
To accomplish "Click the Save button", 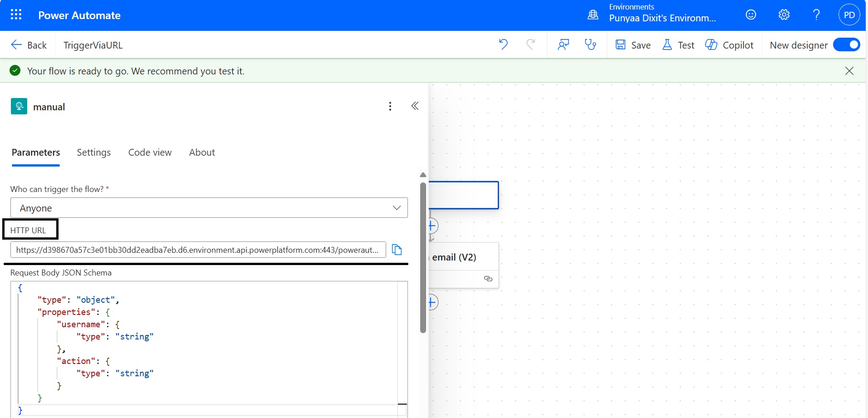I will point(633,45).
